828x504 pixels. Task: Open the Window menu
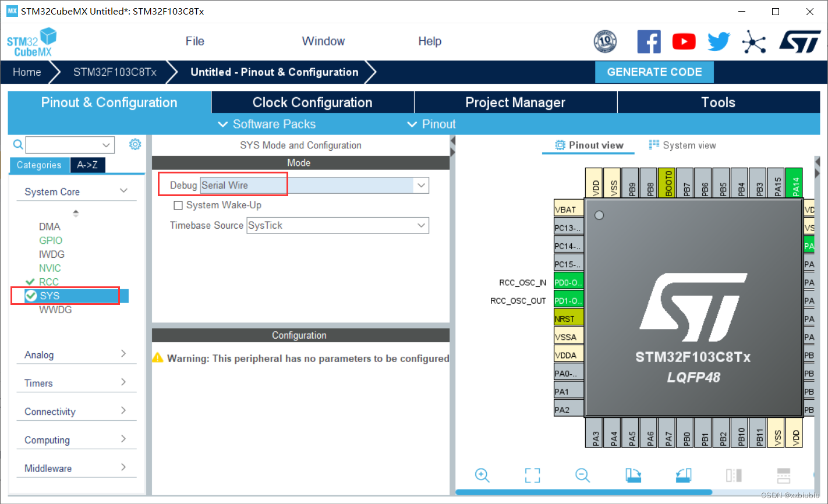(x=323, y=41)
